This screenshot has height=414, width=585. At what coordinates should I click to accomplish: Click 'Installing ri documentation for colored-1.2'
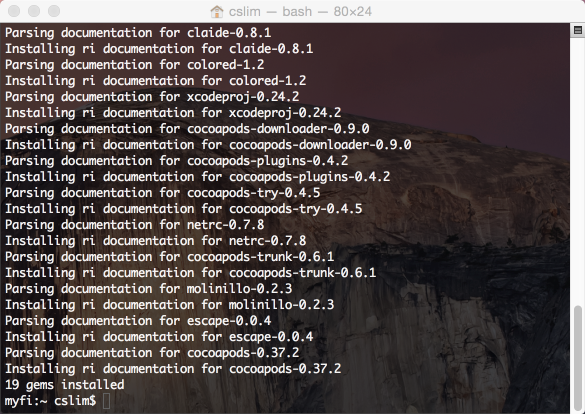[x=156, y=81]
